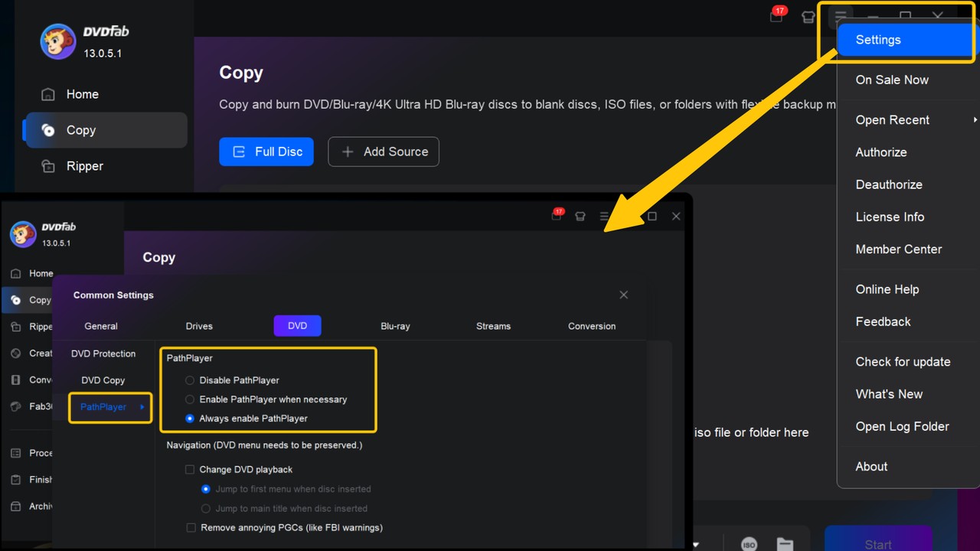
Task: Click the crown promotion icon in the titlebar
Action: 808,16
